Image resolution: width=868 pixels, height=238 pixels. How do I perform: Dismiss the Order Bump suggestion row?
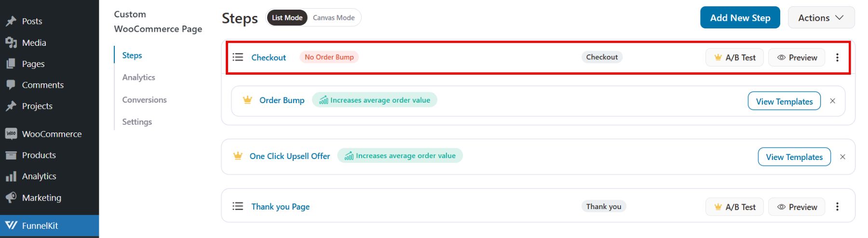(832, 101)
